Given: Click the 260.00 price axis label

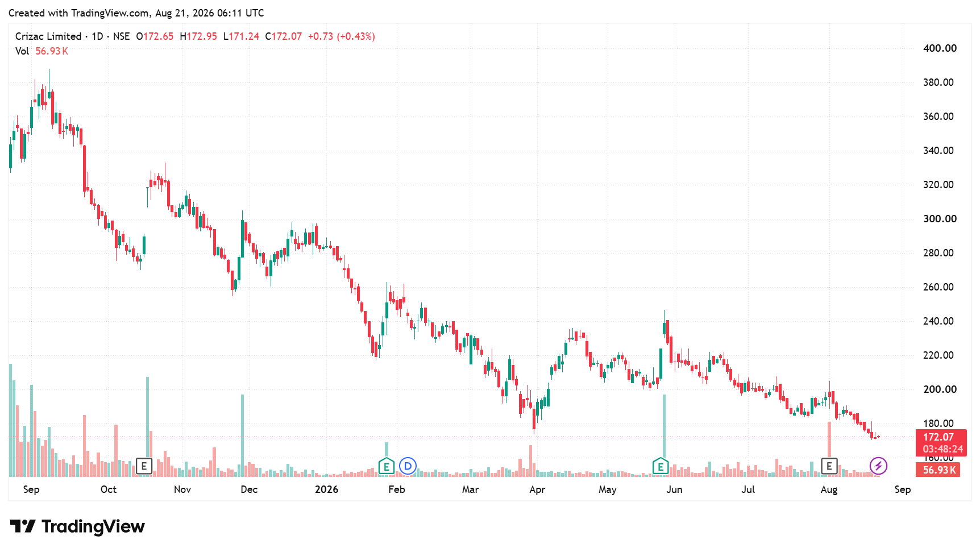Looking at the screenshot, I should pos(939,287).
